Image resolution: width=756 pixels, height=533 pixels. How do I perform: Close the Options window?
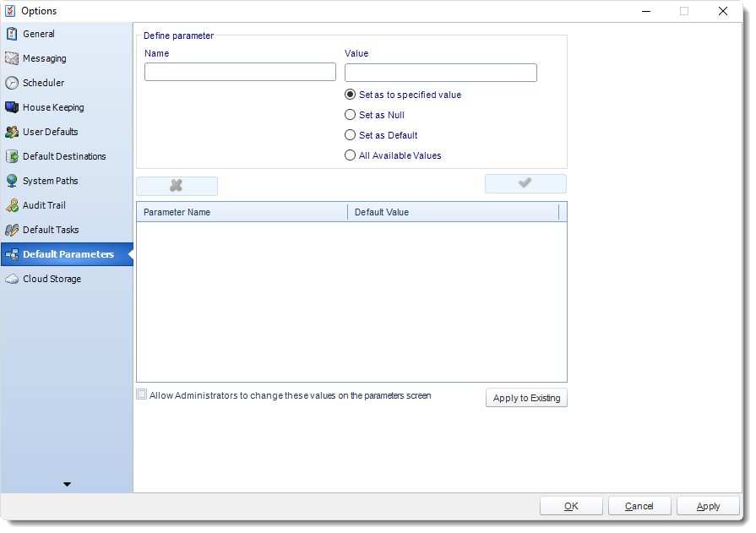[x=723, y=11]
